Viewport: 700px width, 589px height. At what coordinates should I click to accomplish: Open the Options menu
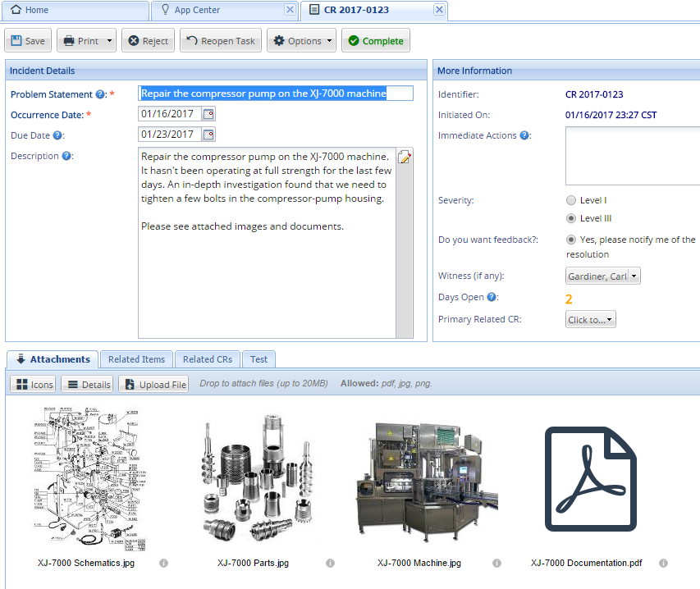pyautogui.click(x=301, y=40)
